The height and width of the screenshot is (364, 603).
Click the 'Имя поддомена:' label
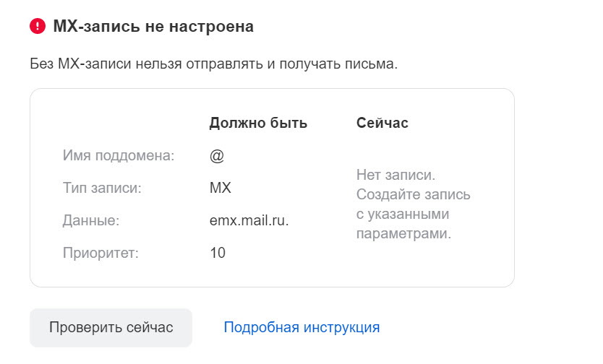[119, 155]
